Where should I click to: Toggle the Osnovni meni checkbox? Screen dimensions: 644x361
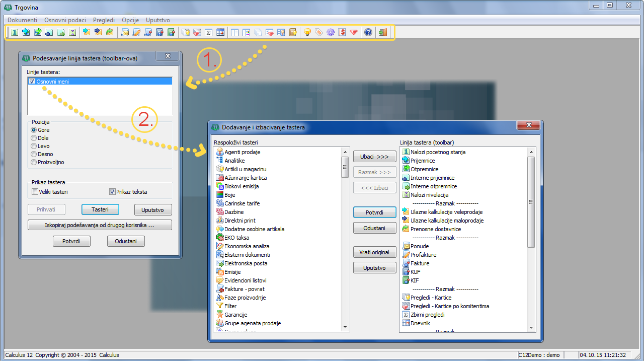coord(32,81)
